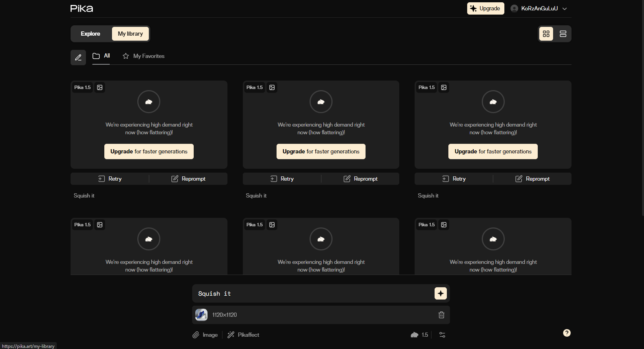Reprompt the first top-row generation
This screenshot has width=644, height=349.
click(x=188, y=179)
